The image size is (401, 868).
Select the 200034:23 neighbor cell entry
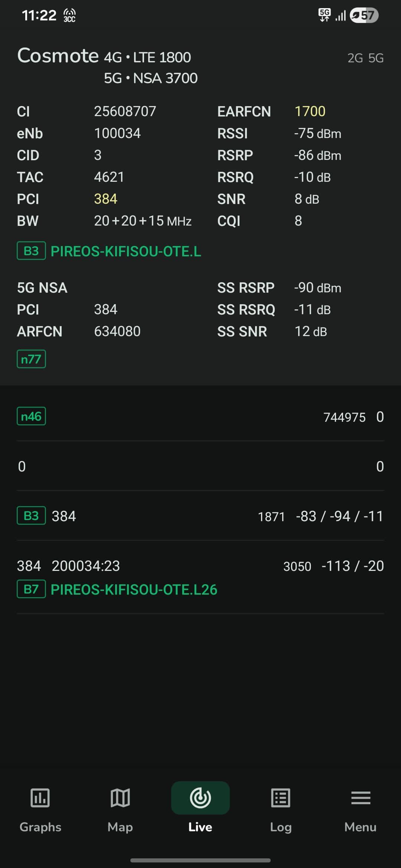200,577
